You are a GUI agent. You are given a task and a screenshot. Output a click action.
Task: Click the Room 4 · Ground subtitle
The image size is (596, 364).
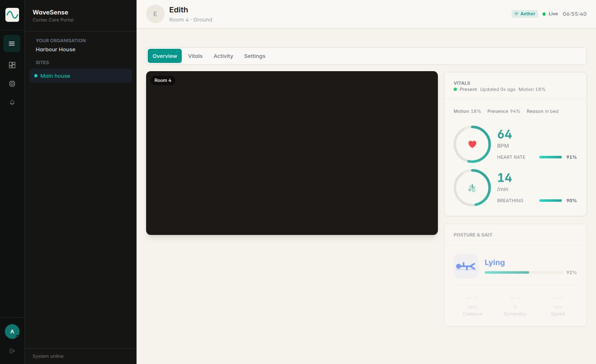coord(191,19)
